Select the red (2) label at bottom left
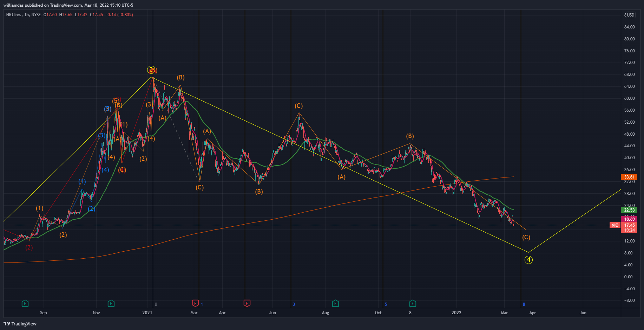 point(29,247)
